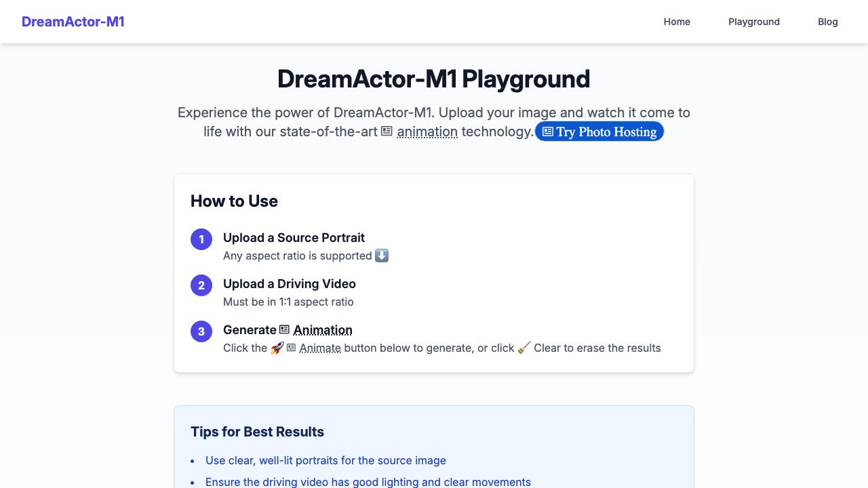Image resolution: width=868 pixels, height=488 pixels.
Task: Click the underlined Animate link in step 3
Action: click(x=320, y=348)
